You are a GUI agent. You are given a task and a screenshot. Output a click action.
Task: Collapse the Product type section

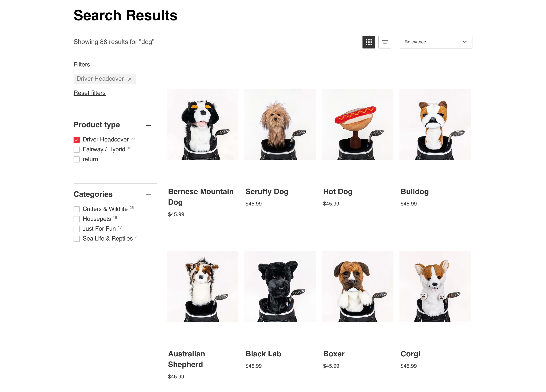pos(148,125)
